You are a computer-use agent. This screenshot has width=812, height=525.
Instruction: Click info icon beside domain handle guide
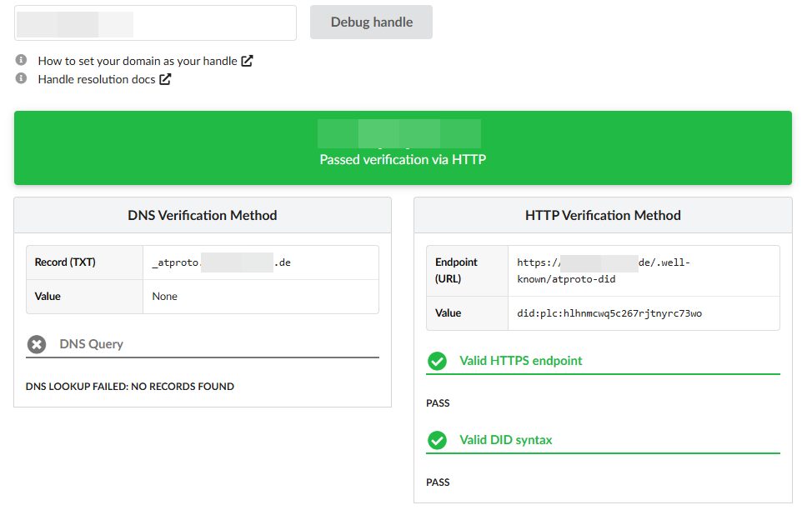pyautogui.click(x=22, y=61)
